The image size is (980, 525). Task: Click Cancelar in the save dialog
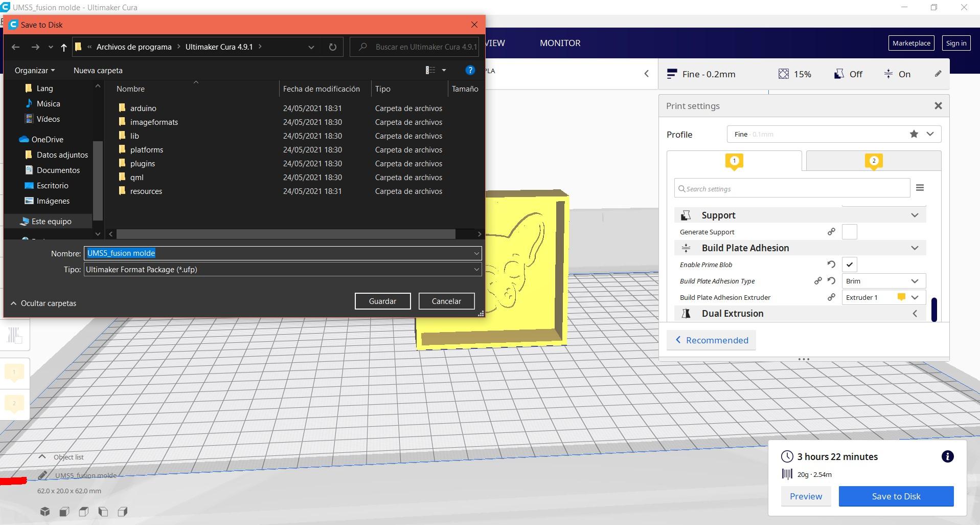pos(446,301)
